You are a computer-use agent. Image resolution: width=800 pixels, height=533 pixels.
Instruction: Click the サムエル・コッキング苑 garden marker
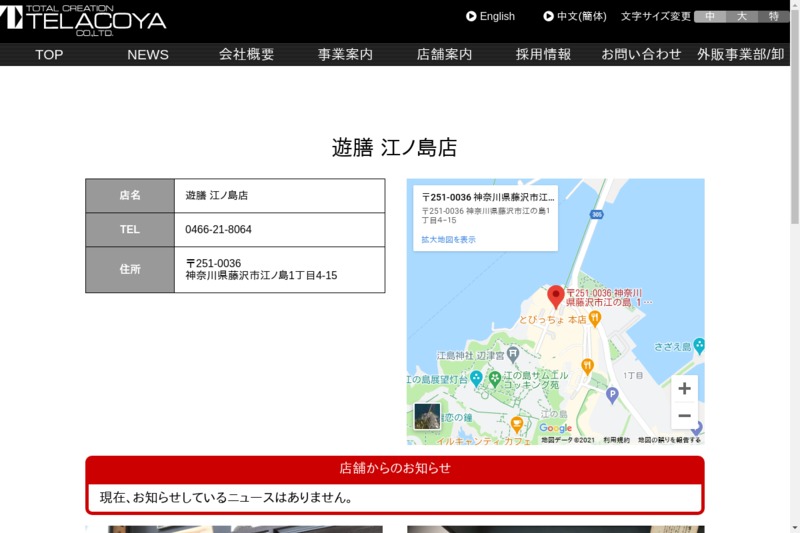(494, 378)
